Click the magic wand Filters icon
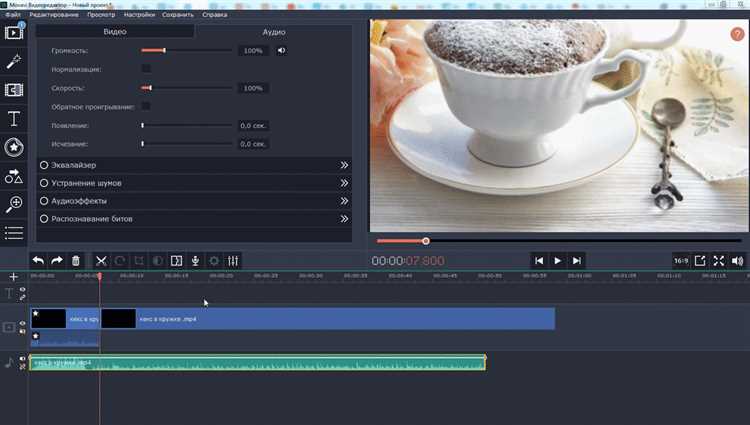This screenshot has width=750, height=425. (x=14, y=62)
